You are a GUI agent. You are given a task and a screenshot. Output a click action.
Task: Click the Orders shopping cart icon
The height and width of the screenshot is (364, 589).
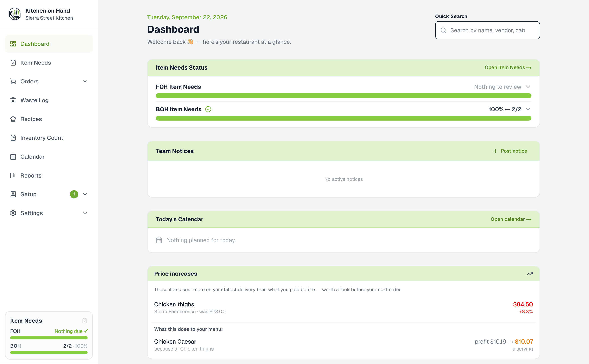point(13,81)
